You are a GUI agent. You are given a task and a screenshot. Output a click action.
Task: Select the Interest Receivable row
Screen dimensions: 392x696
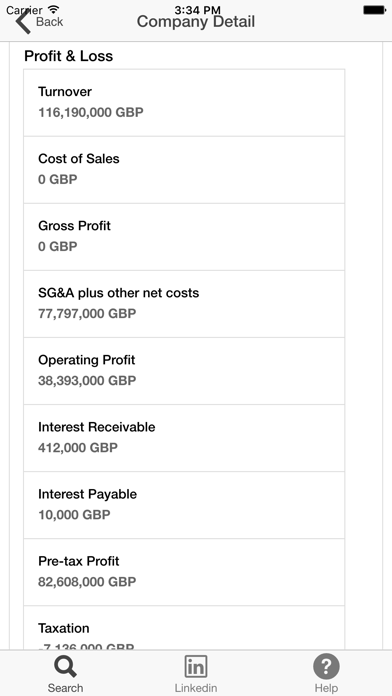[x=184, y=438]
